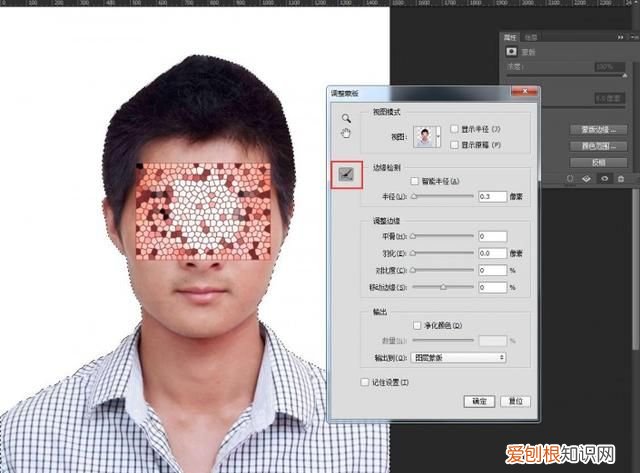Click the 羽化 (E) slider handle
Image resolution: width=640 pixels, height=473 pixels.
pyautogui.click(x=413, y=253)
